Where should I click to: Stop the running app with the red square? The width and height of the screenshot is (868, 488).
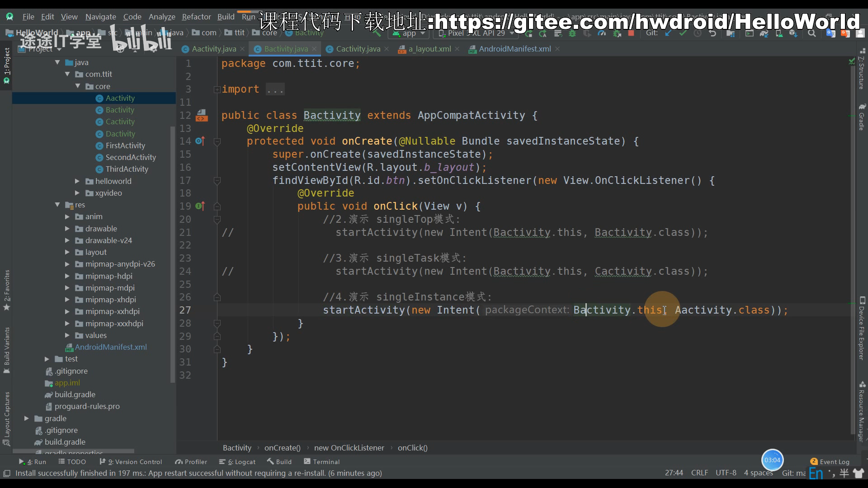click(x=631, y=33)
